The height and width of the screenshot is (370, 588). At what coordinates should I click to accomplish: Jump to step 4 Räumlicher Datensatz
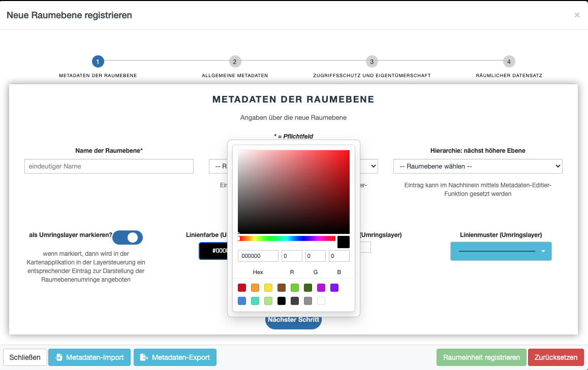tap(509, 62)
